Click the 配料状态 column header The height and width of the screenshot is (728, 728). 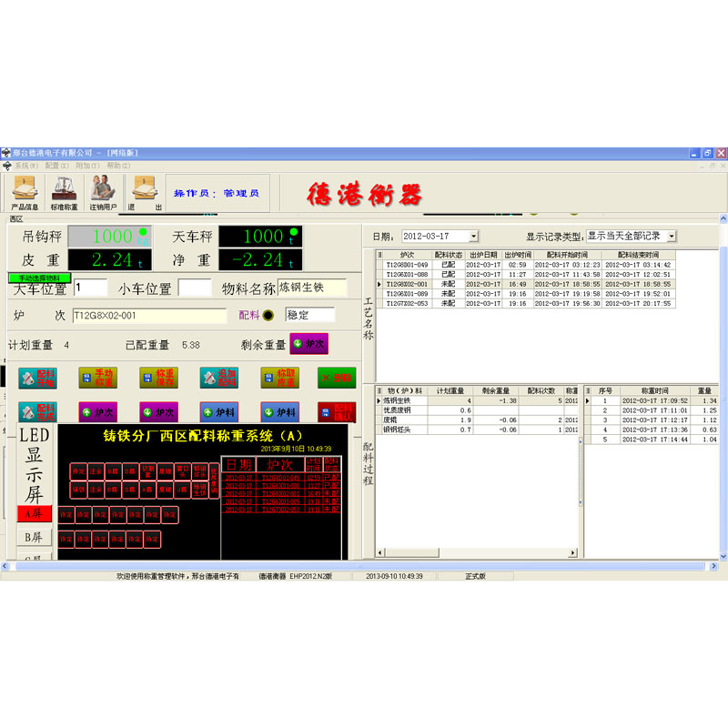[x=448, y=255]
